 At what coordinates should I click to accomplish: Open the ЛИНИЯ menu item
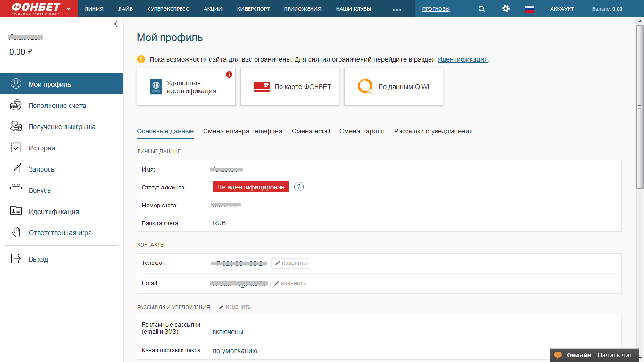click(94, 9)
